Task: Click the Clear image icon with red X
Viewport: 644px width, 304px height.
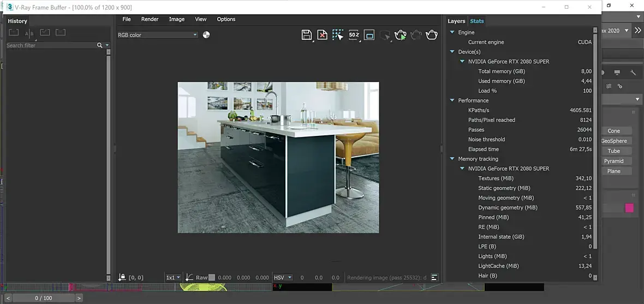Action: [323, 35]
